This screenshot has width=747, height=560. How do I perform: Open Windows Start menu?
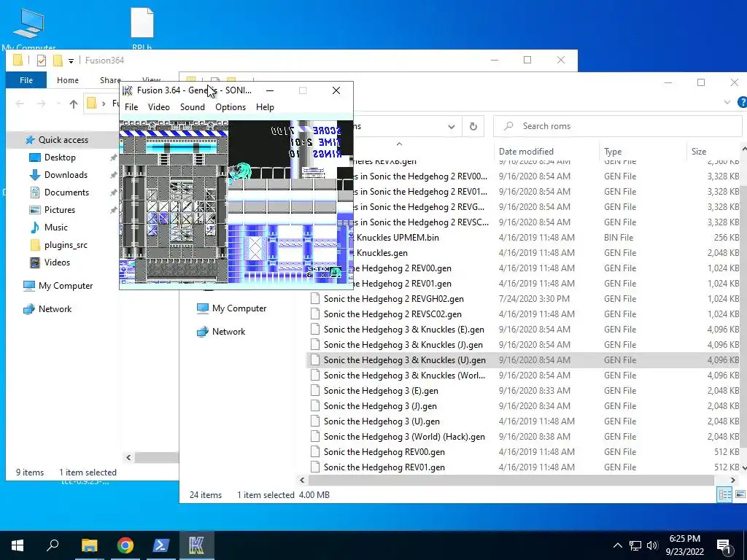pyautogui.click(x=18, y=545)
